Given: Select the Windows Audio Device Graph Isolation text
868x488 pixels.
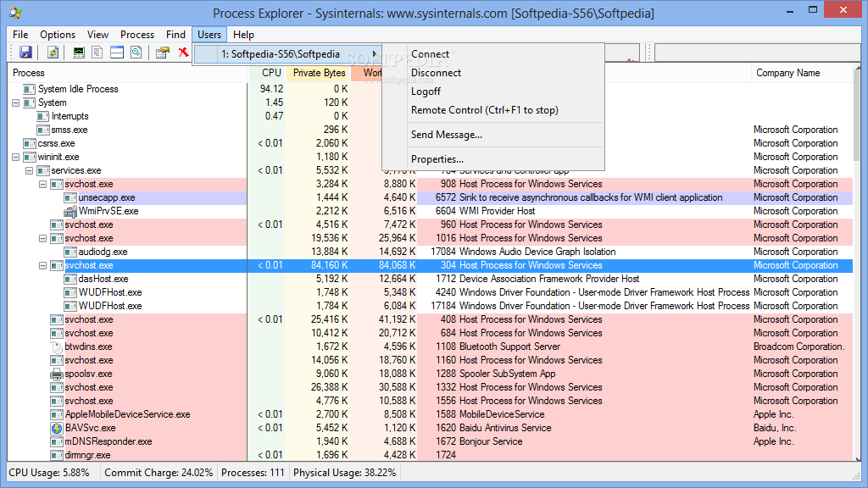Looking at the screenshot, I should coord(537,252).
